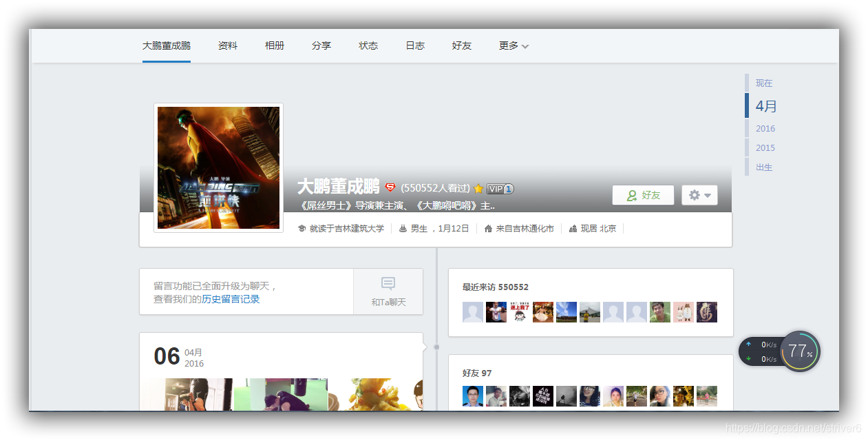Switch to the 资料 tab
The width and height of the screenshot is (868, 441).
point(228,45)
